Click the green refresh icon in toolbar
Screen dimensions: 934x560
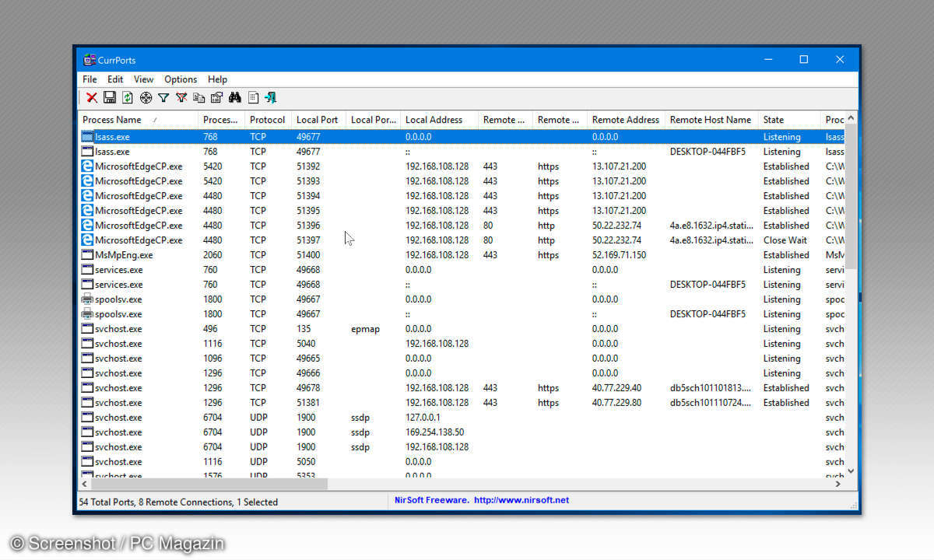[128, 97]
